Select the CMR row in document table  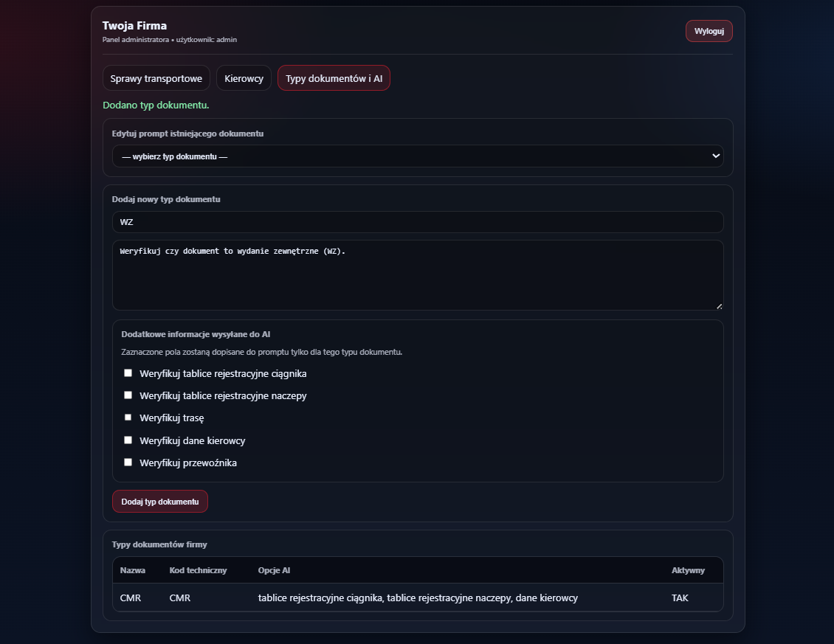tap(418, 598)
